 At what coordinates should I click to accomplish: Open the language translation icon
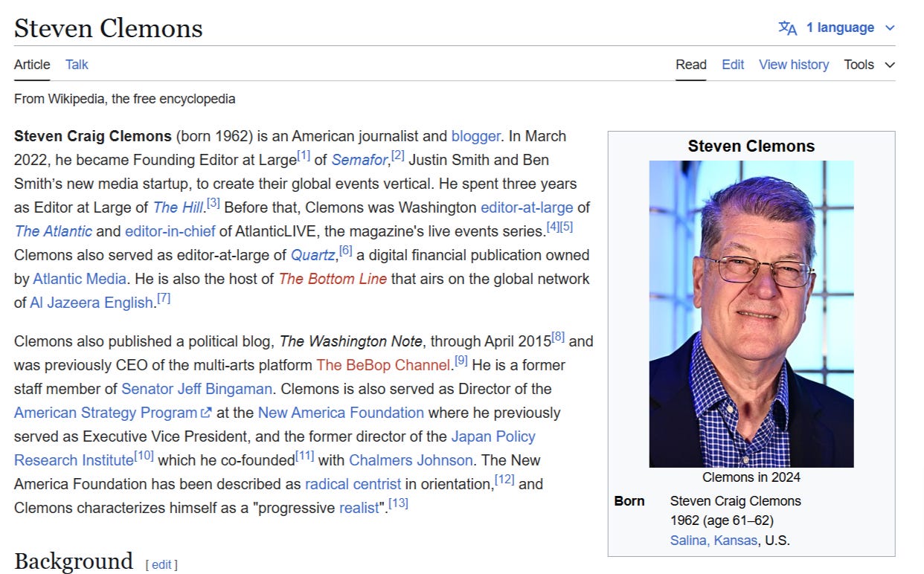point(787,28)
